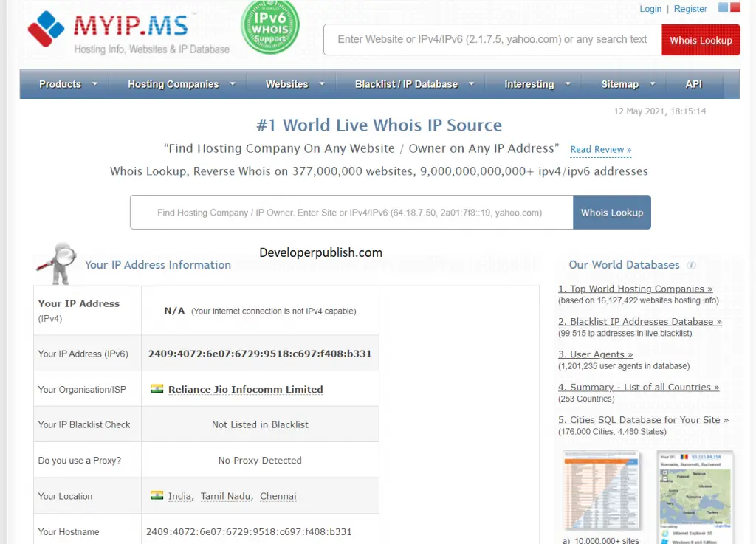The width and height of the screenshot is (756, 544).
Task: Focus the top website or IP search field
Action: coord(492,40)
